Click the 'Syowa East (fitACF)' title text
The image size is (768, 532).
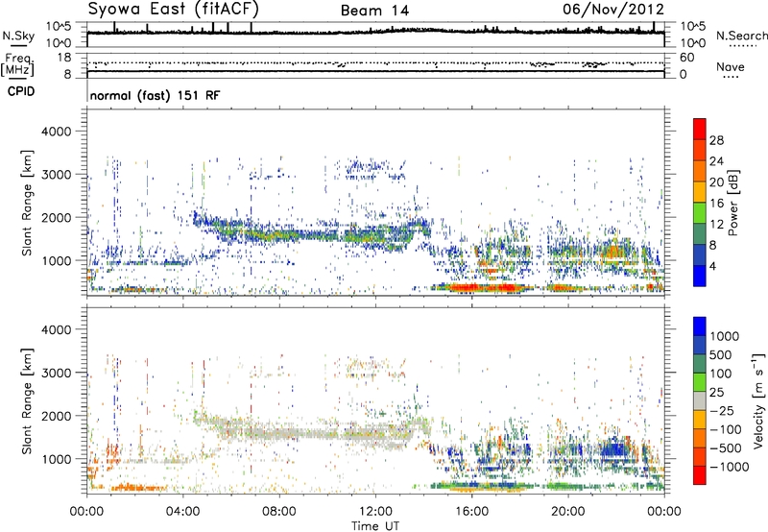[173, 10]
